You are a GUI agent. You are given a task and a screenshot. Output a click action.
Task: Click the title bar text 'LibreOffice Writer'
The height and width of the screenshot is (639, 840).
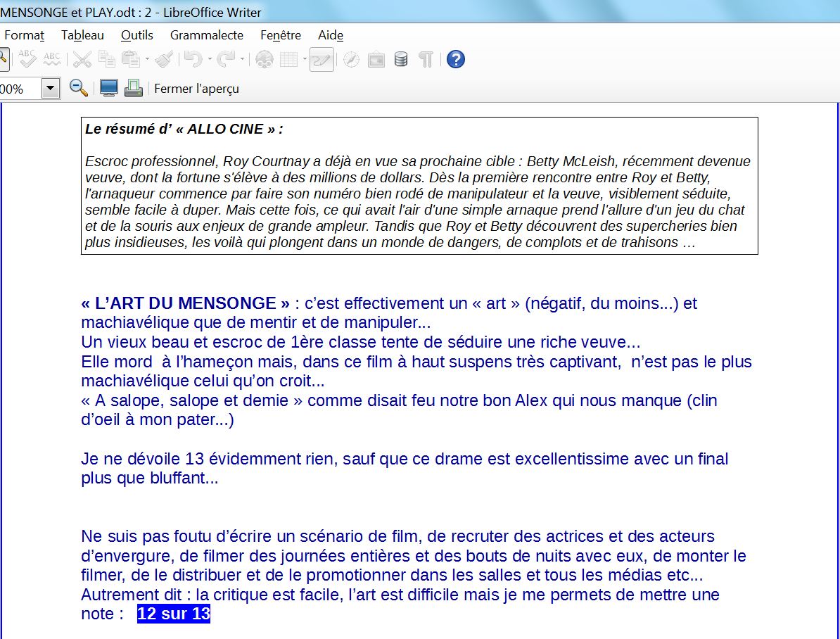coord(212,13)
